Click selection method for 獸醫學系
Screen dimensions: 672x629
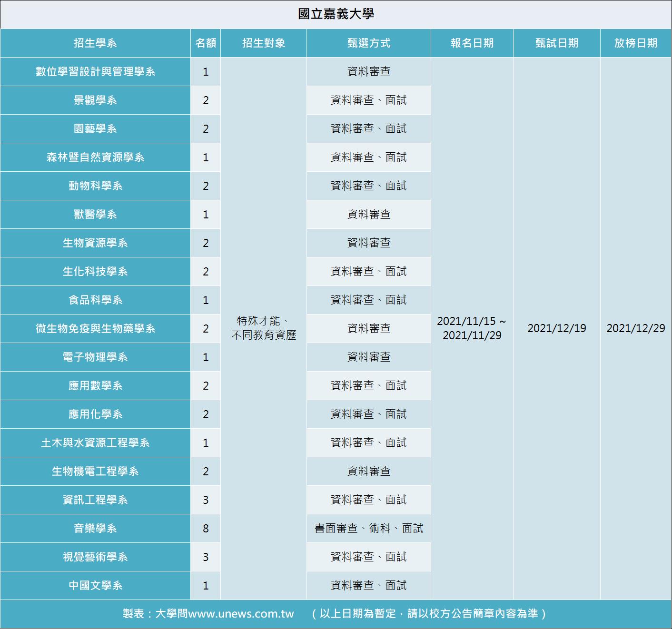(369, 215)
